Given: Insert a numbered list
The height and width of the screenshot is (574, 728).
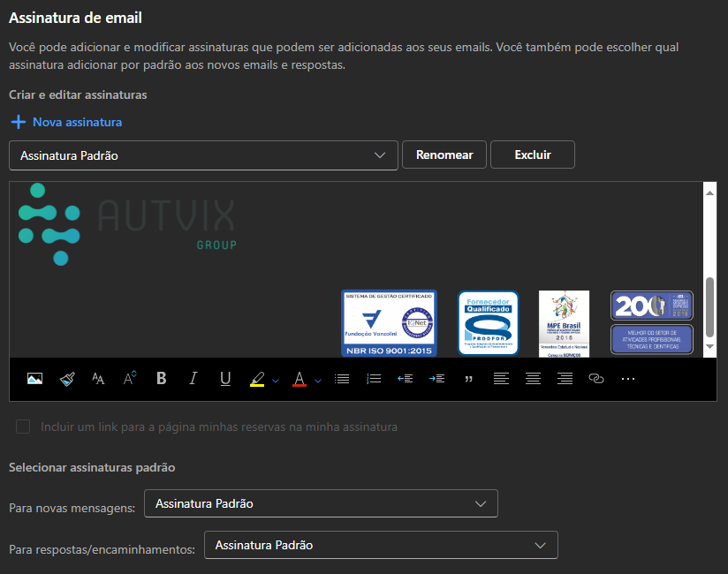Looking at the screenshot, I should tap(374, 379).
